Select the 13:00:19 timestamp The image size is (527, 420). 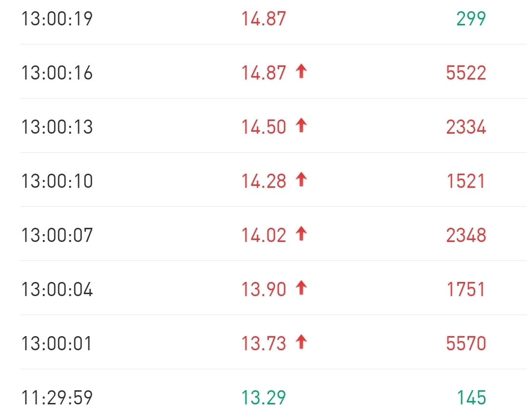coord(57,19)
